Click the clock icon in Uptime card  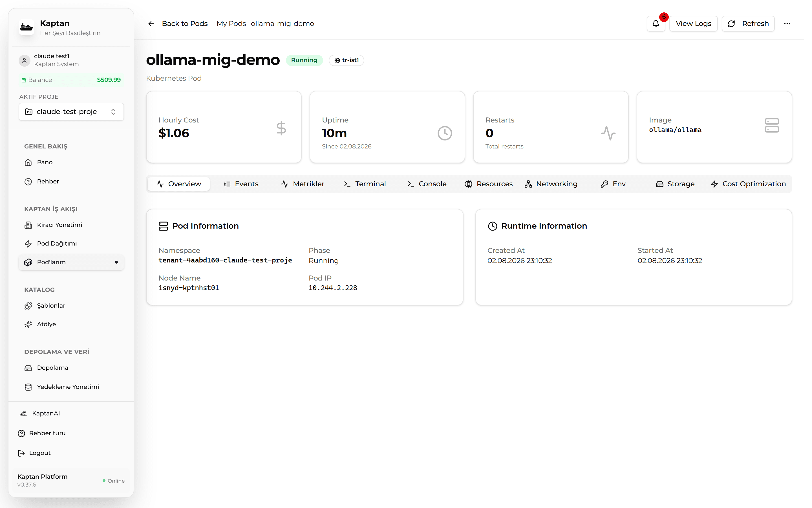point(445,133)
